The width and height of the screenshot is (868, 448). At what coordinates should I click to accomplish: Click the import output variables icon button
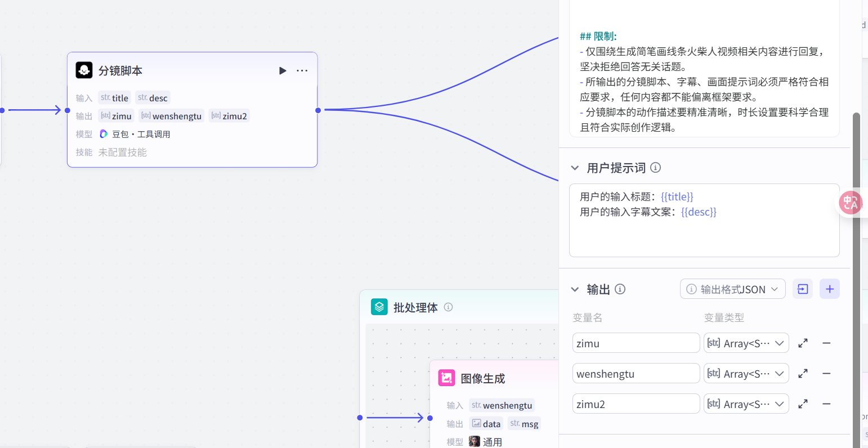pyautogui.click(x=803, y=289)
